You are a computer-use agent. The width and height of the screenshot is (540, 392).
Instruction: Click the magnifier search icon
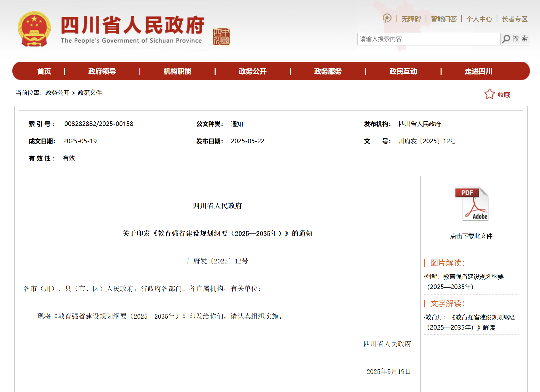tap(506, 39)
